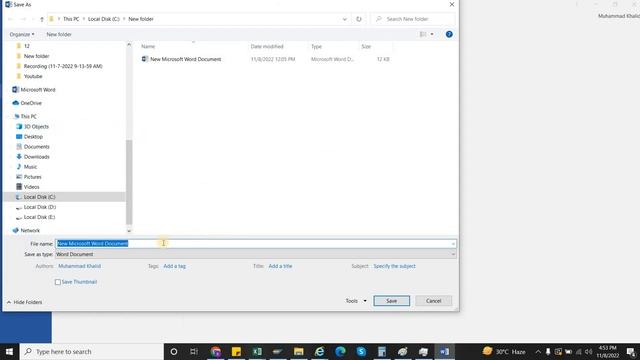
Task: Select the folder named 12
Action: pyautogui.click(x=27, y=46)
